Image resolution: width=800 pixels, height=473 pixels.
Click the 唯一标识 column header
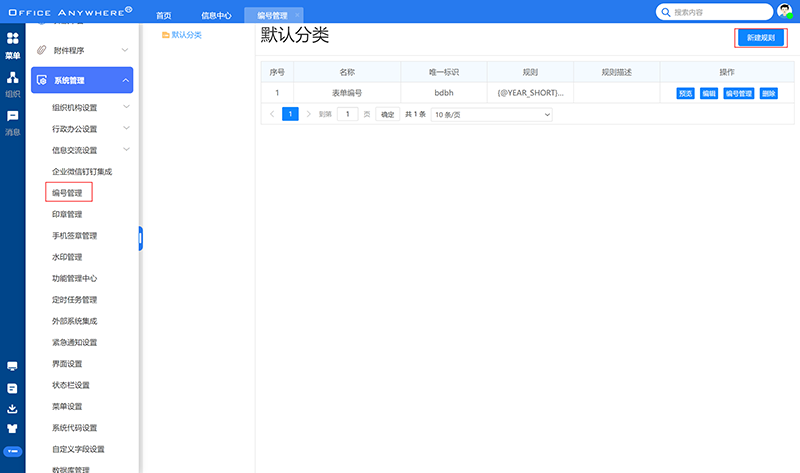[x=444, y=72]
